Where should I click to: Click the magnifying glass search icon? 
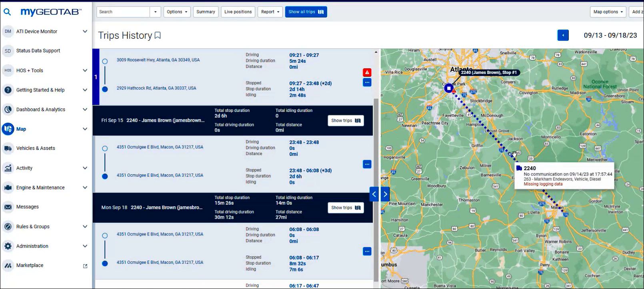point(7,12)
